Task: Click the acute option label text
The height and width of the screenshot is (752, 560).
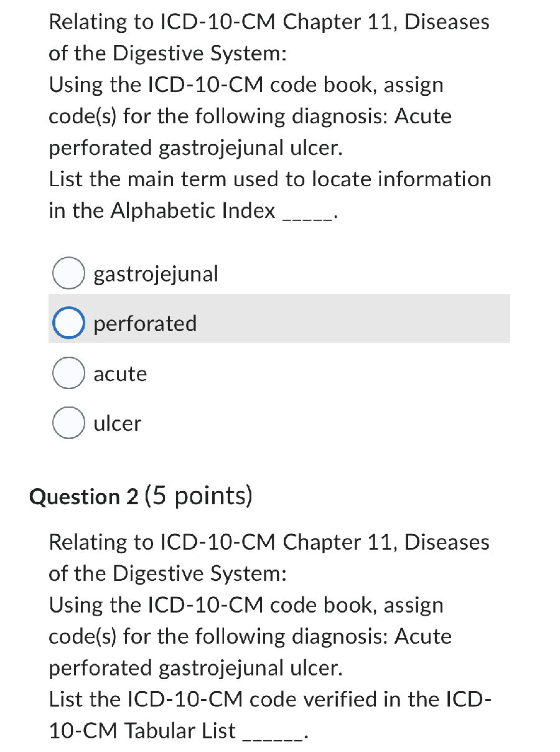Action: point(119,374)
